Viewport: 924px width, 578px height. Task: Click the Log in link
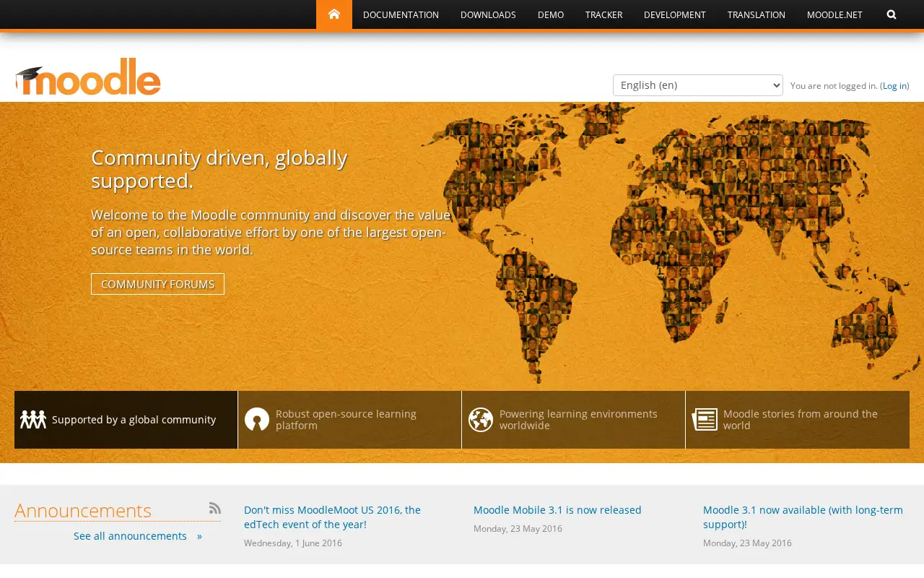tap(894, 86)
